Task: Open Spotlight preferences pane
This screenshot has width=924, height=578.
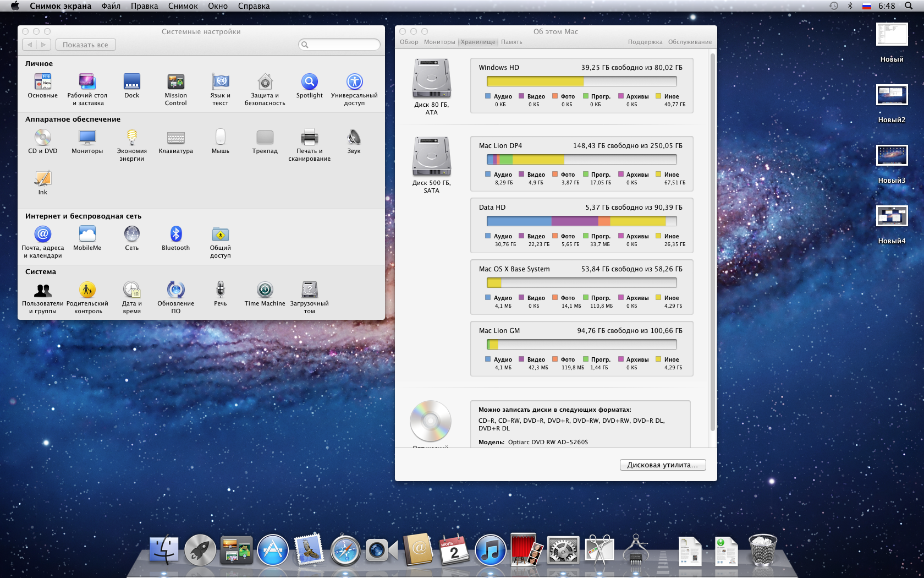Action: pos(309,83)
